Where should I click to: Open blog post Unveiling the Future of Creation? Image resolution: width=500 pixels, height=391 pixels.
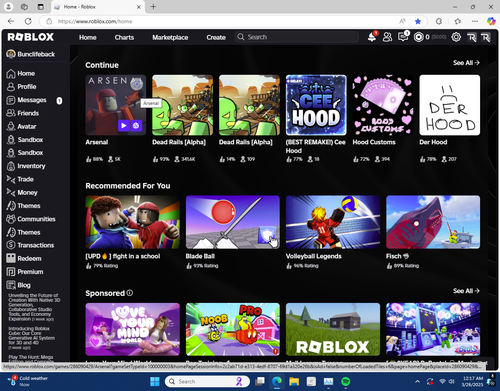(x=33, y=307)
